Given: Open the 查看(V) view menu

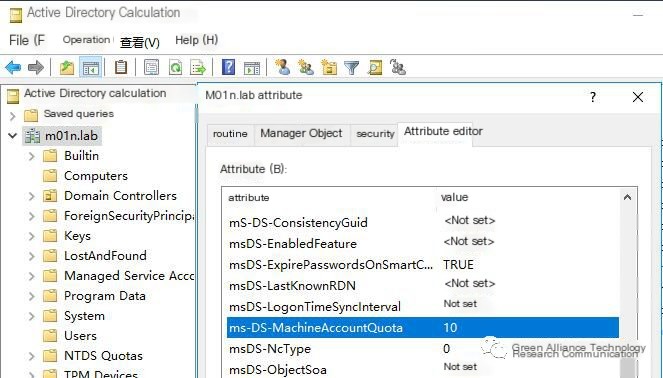Looking at the screenshot, I should click(x=140, y=42).
